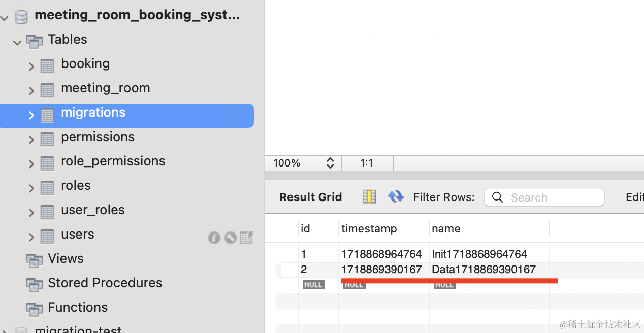Click the table data grid icon beside users

tap(246, 237)
